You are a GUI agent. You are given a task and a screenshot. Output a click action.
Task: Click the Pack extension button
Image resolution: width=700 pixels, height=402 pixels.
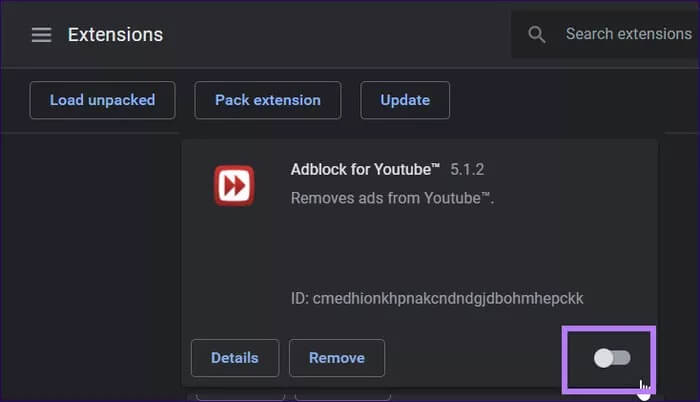[x=268, y=100]
